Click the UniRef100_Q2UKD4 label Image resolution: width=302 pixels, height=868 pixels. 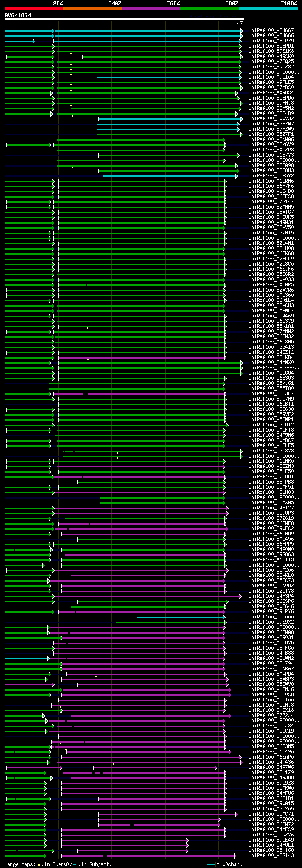pos(271,358)
